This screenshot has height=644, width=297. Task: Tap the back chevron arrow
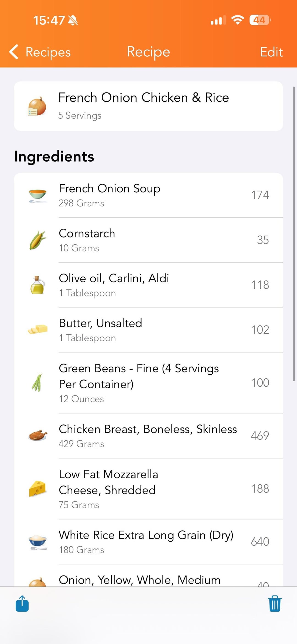coord(14,52)
